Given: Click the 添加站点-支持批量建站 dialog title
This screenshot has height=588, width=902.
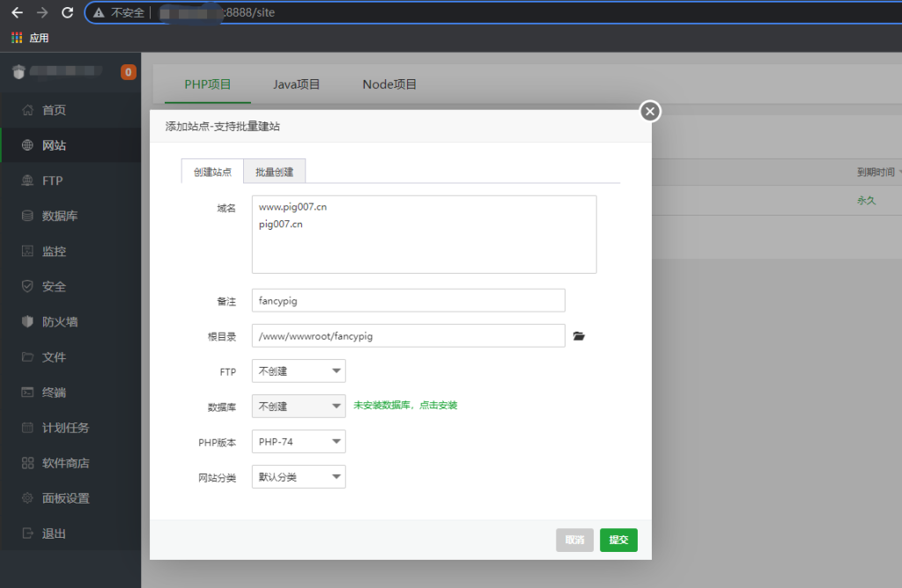Looking at the screenshot, I should (x=223, y=127).
